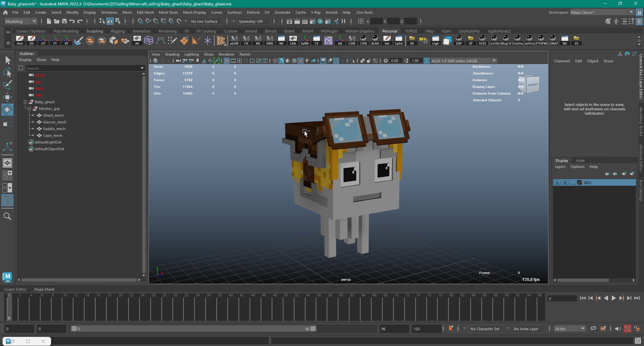Collapse the Baby_ghast node in Outliner

pyautogui.click(x=25, y=102)
